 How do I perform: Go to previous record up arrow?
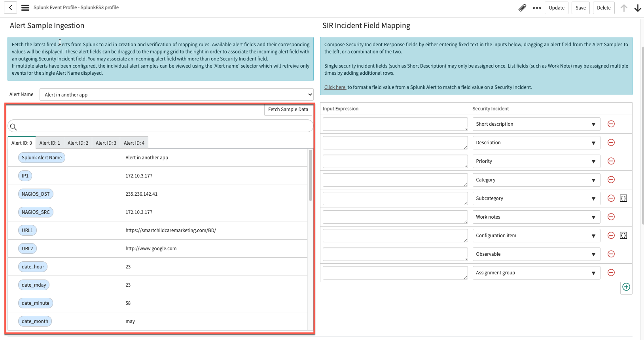(624, 8)
